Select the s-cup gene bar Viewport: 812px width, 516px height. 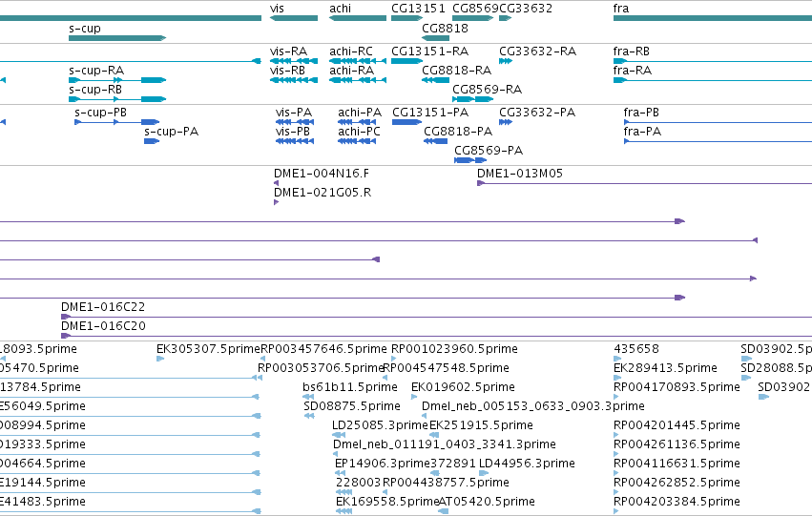pyautogui.click(x=117, y=38)
